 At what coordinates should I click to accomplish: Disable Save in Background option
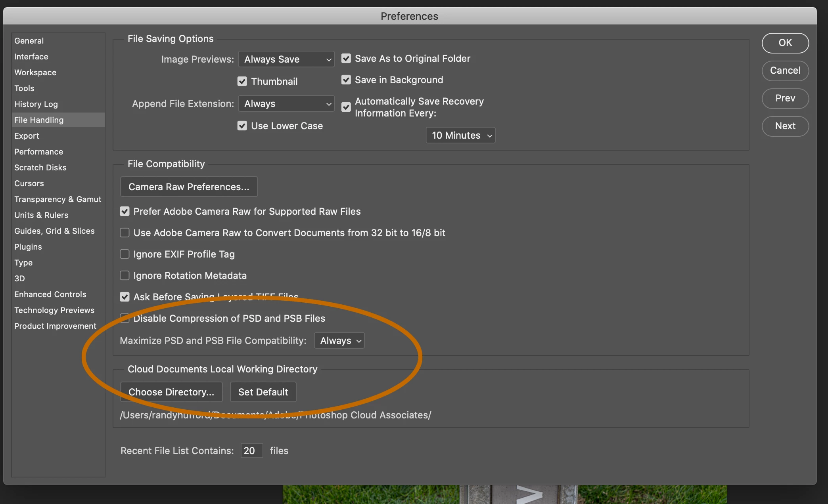[346, 80]
